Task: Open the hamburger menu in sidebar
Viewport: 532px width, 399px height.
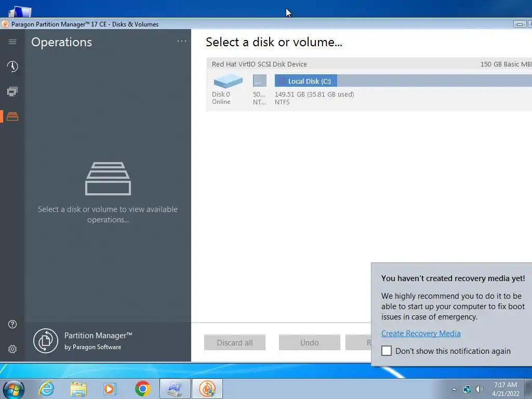Action: [x=12, y=42]
